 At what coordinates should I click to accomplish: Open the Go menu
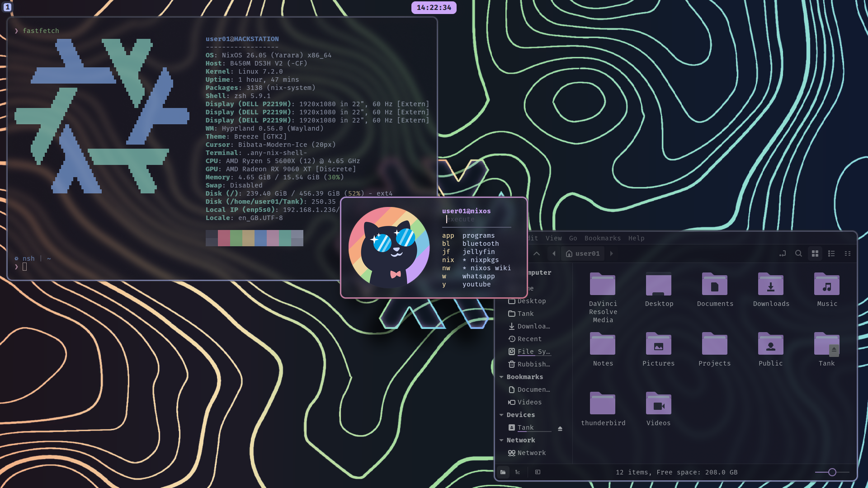pyautogui.click(x=573, y=238)
